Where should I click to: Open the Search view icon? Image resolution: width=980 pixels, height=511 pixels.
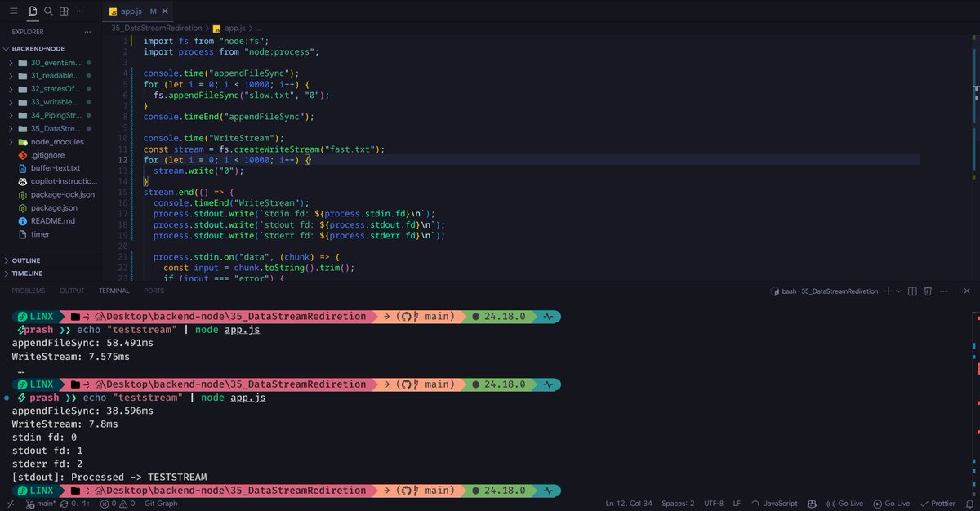click(48, 11)
